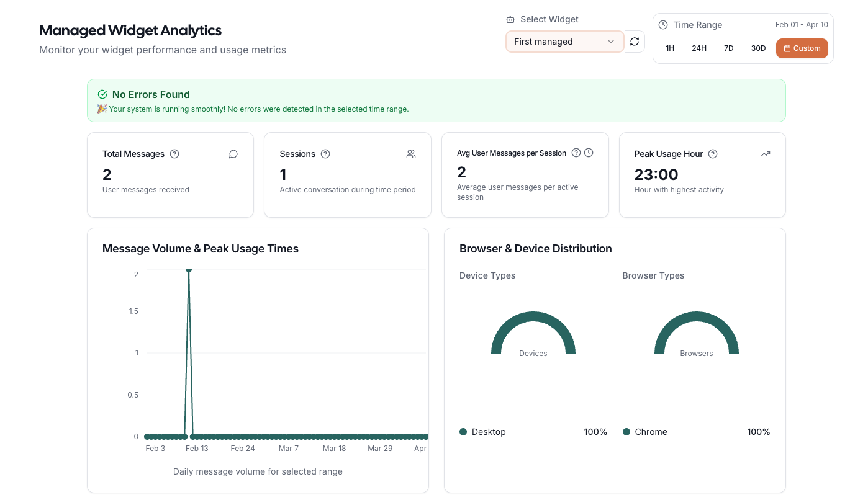868x500 pixels.
Task: Click the refresh icon beside widget selector
Action: coord(634,42)
